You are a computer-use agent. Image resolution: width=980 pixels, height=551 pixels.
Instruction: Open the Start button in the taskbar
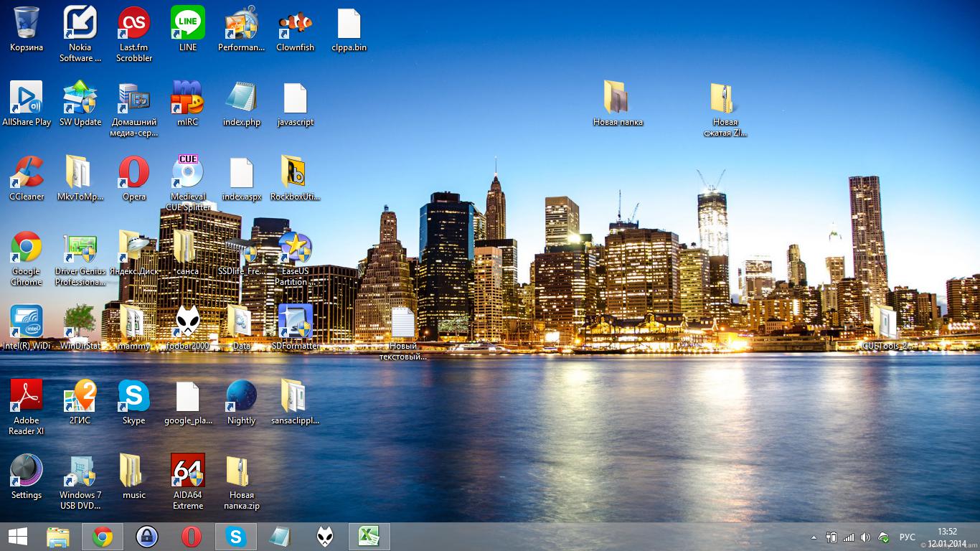(x=18, y=537)
